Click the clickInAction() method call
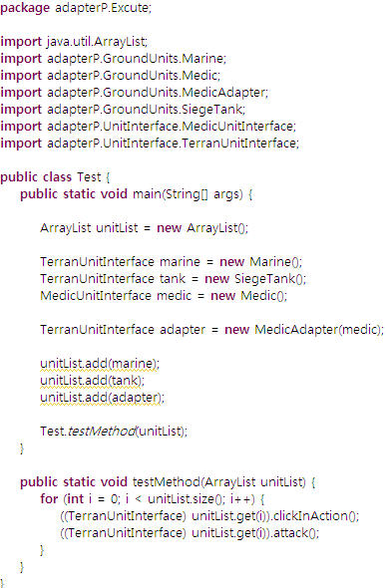This screenshot has height=588, width=387. (316, 516)
